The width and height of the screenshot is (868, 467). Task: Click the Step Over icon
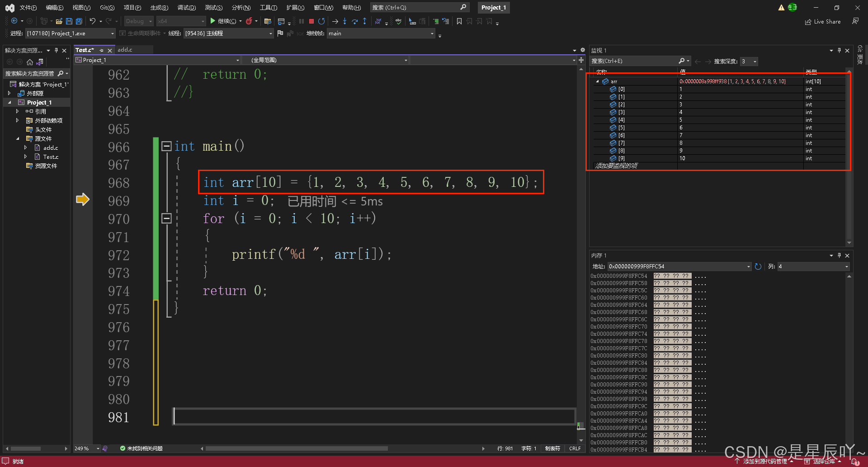(354, 21)
